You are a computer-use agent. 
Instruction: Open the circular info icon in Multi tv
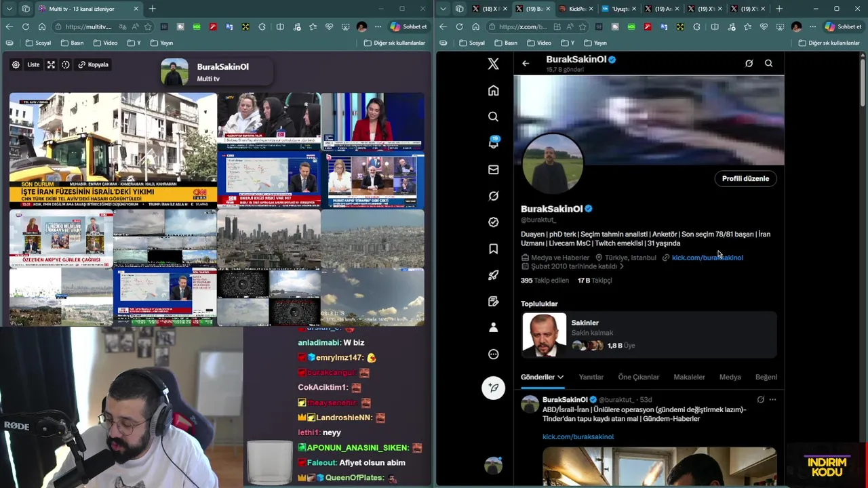click(65, 64)
